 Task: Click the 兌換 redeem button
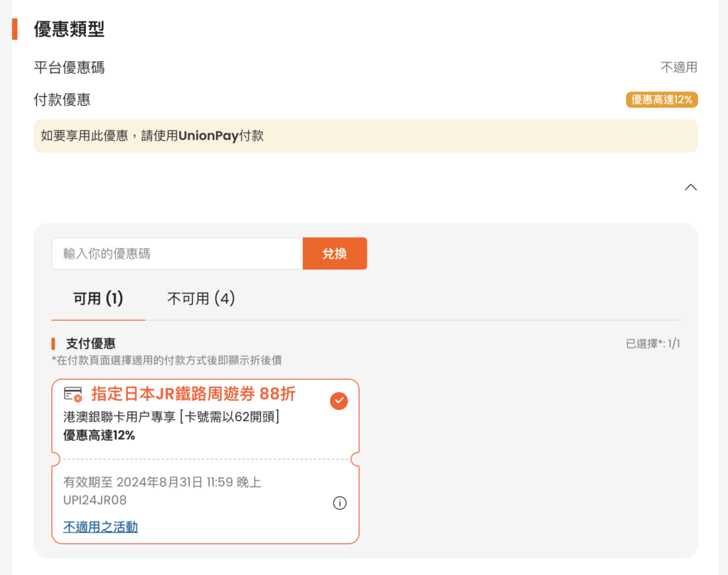335,254
